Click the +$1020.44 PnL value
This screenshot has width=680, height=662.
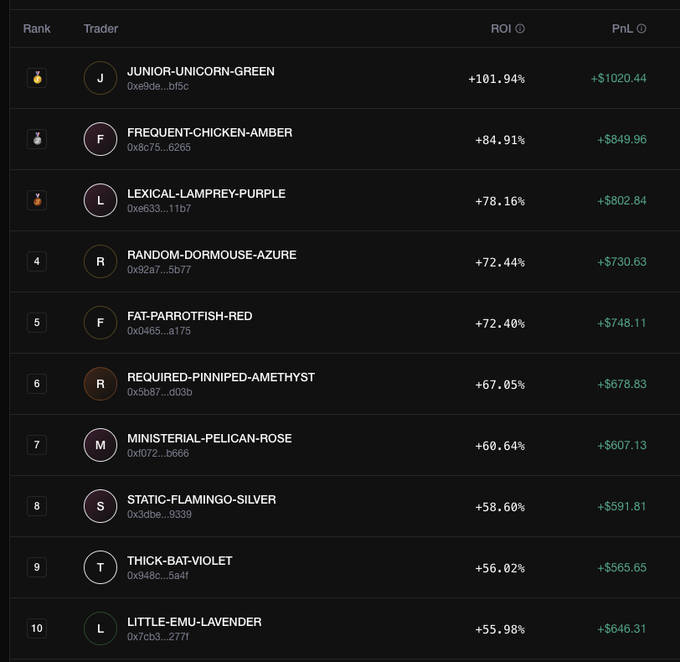(618, 78)
